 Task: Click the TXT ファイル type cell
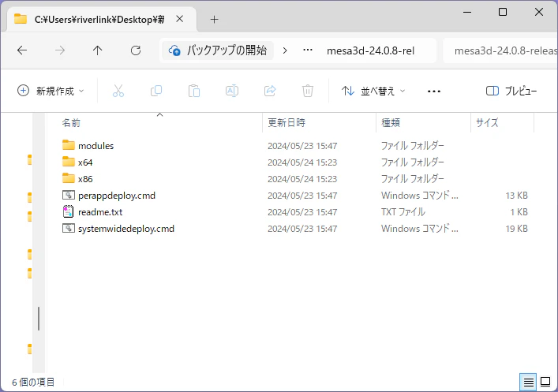(x=403, y=212)
